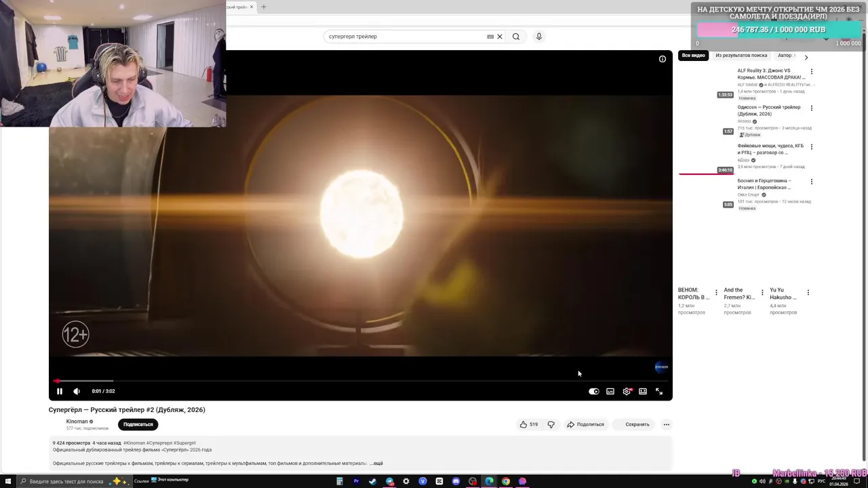Open options for Фейковые мощи video
This screenshot has height=488, width=868.
pyautogui.click(x=812, y=146)
